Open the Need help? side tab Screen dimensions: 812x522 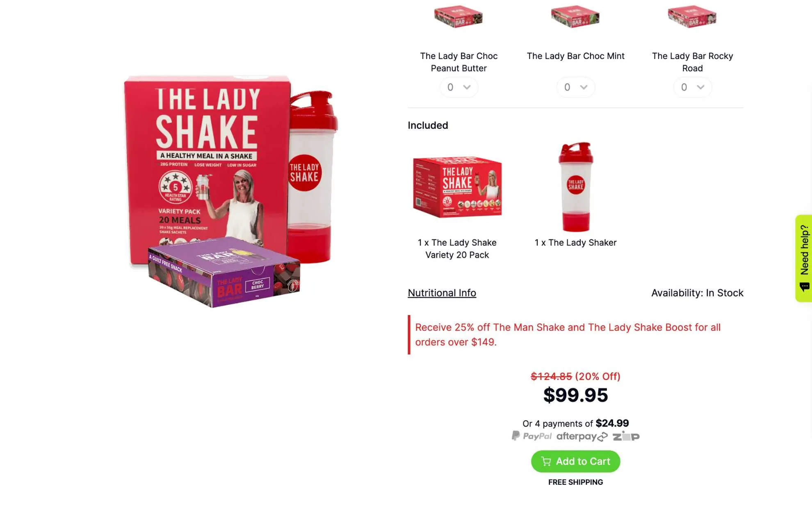[x=803, y=258]
